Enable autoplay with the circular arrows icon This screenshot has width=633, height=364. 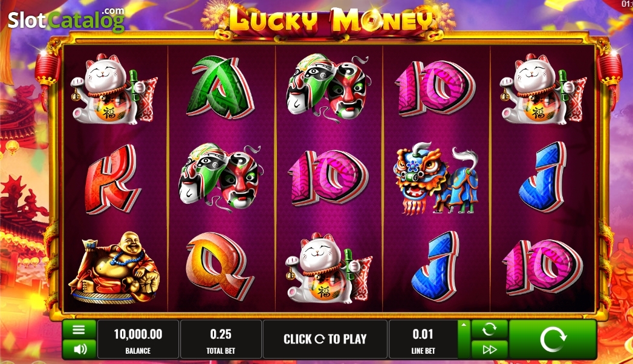click(x=489, y=330)
